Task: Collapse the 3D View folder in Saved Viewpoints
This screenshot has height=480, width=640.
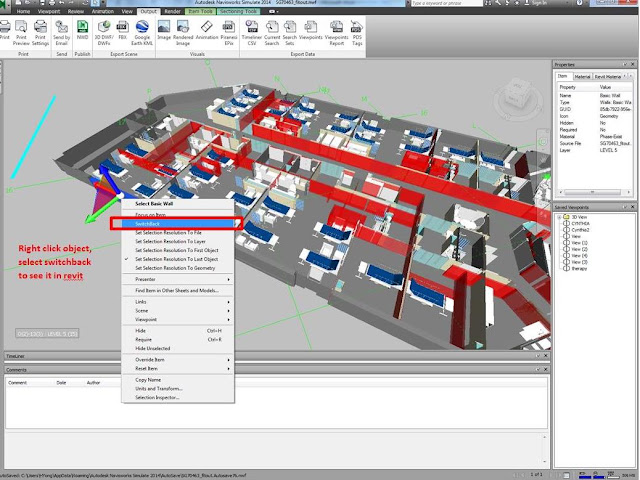Action: click(x=559, y=217)
